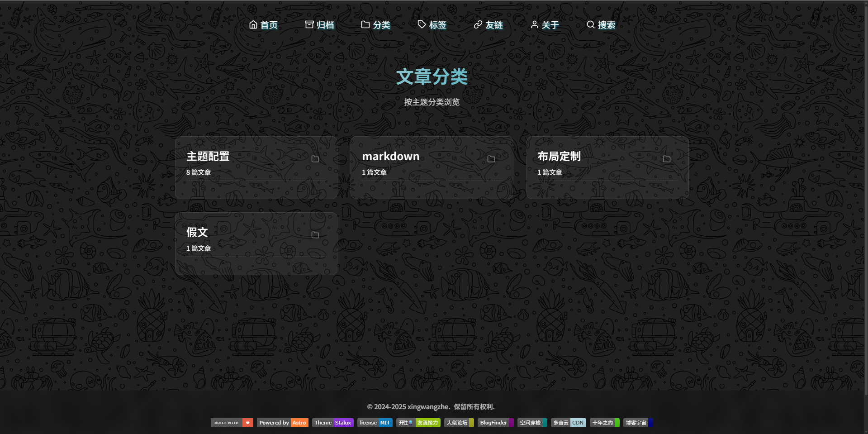Click the home icon beside 首页

(253, 25)
